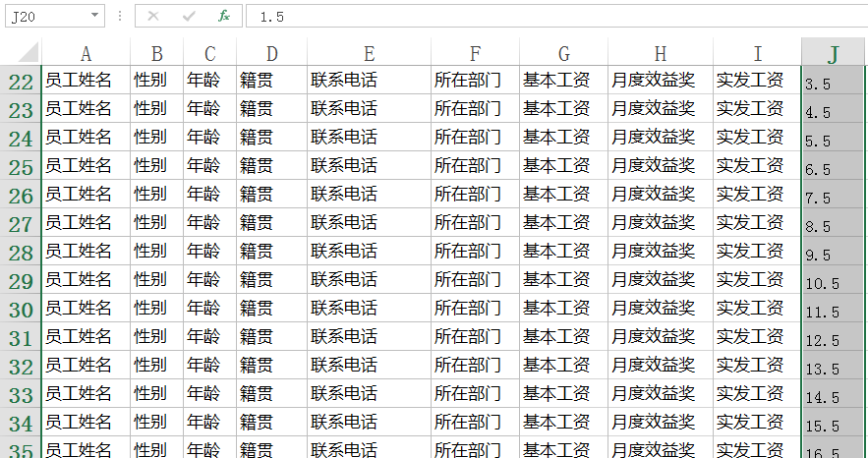Image resolution: width=868 pixels, height=458 pixels.
Task: Click cell J34 with value 15.5
Action: click(834, 424)
